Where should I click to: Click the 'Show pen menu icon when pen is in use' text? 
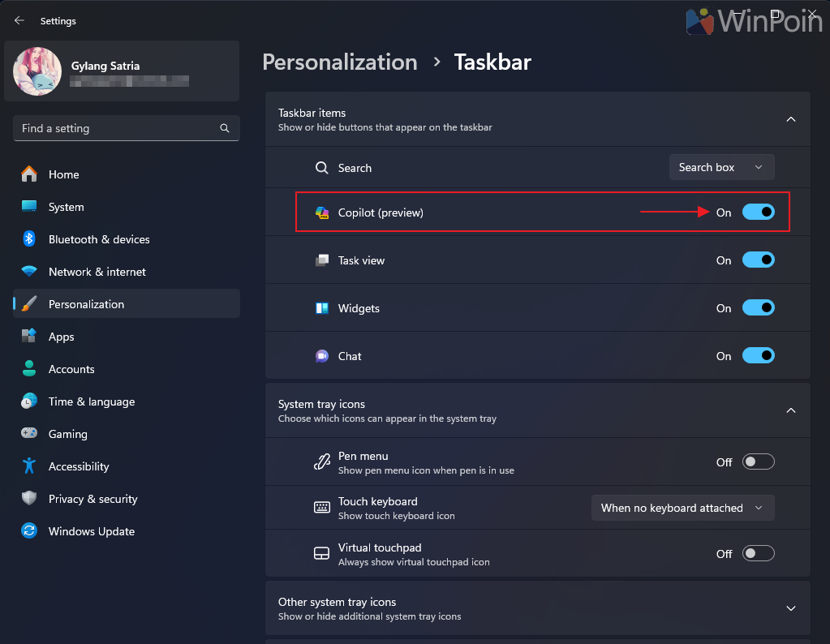point(426,470)
